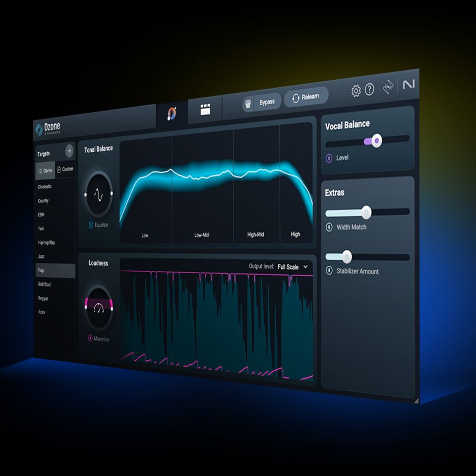Viewport: 476px width, 476px height.
Task: Click the iZotope logo icon
Action: [x=388, y=88]
